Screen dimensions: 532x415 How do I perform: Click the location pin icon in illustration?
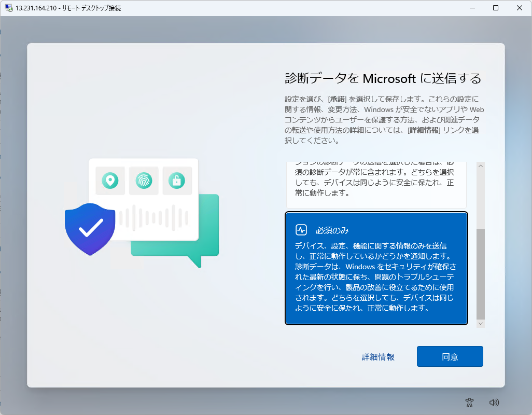110,181
